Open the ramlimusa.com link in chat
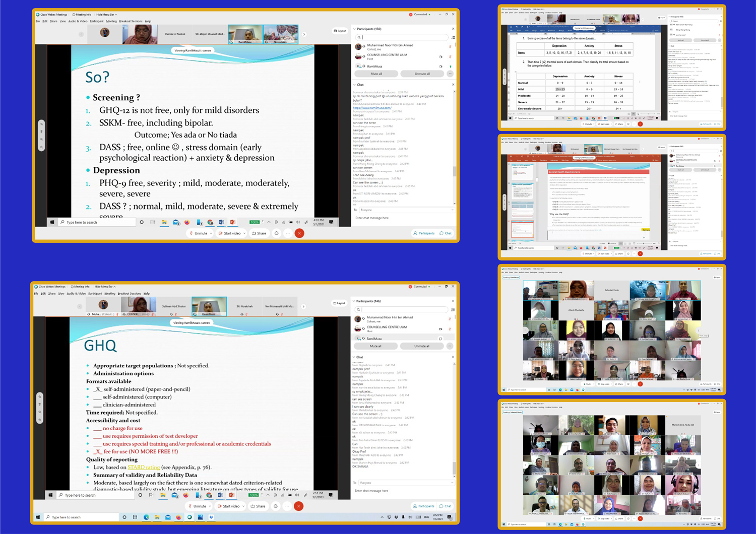The height and width of the screenshot is (534, 756). pyautogui.click(x=372, y=108)
